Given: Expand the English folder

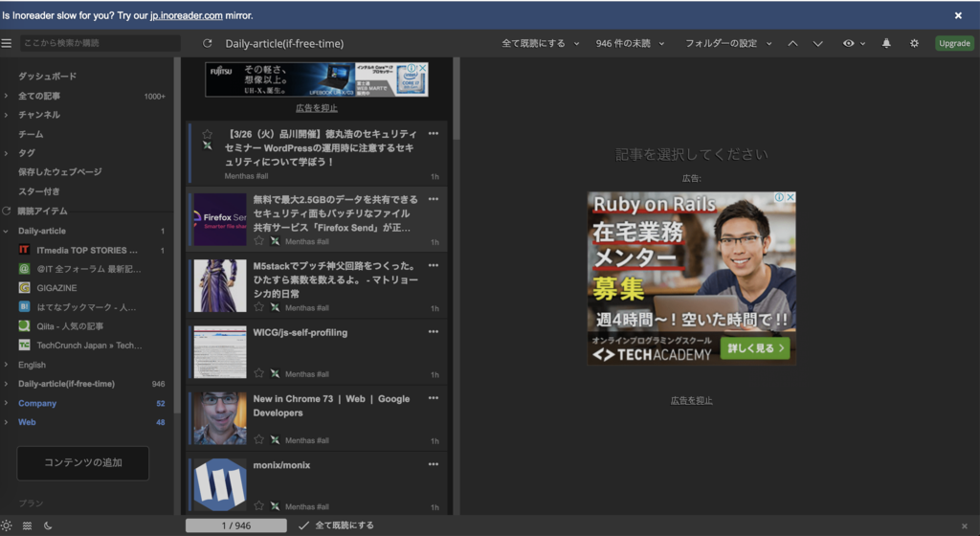Looking at the screenshot, I should [6, 365].
